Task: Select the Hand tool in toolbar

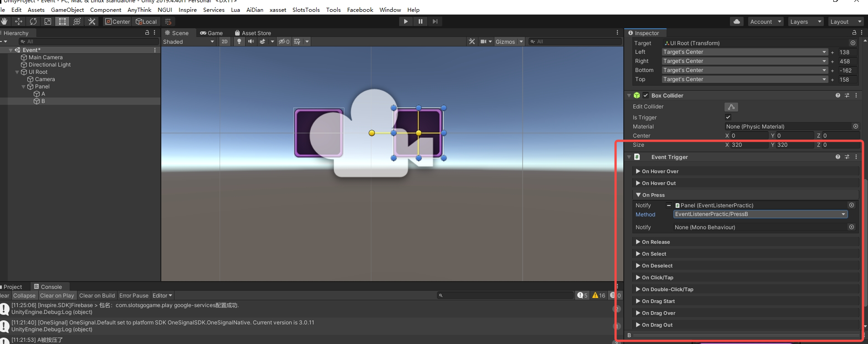Action: tap(4, 21)
